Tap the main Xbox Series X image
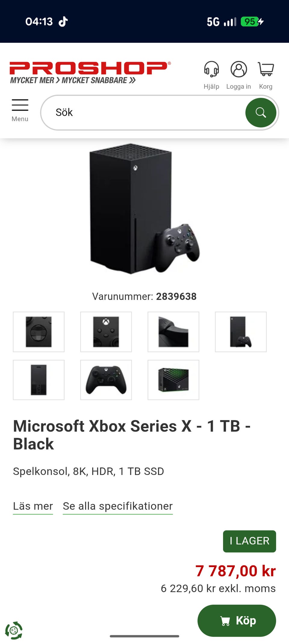Viewport: 289px width, 644px height. coord(144,209)
